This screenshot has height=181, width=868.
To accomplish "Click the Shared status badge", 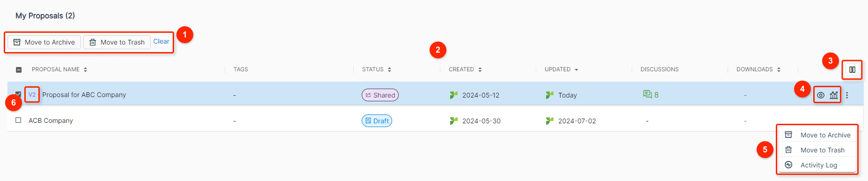I will [x=380, y=95].
